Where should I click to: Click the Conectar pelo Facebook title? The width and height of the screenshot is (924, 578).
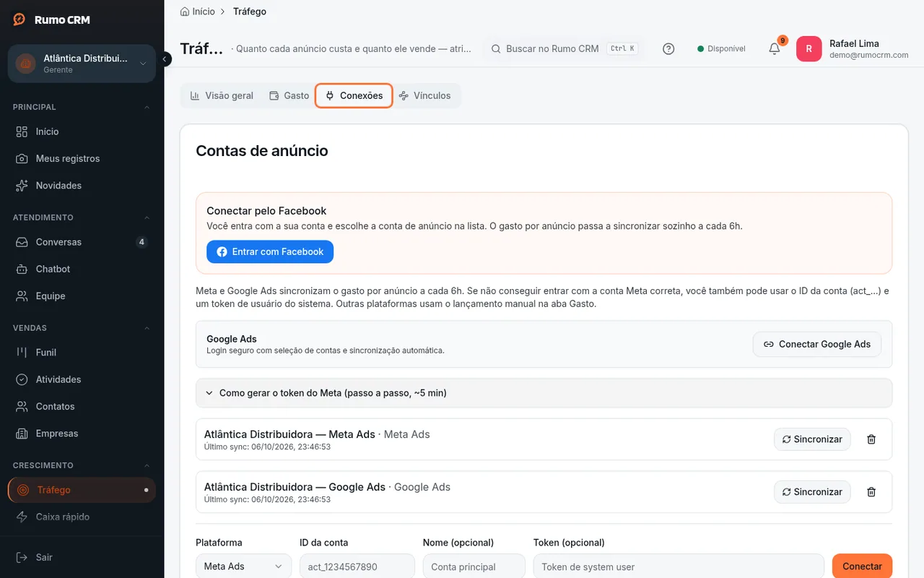266,211
